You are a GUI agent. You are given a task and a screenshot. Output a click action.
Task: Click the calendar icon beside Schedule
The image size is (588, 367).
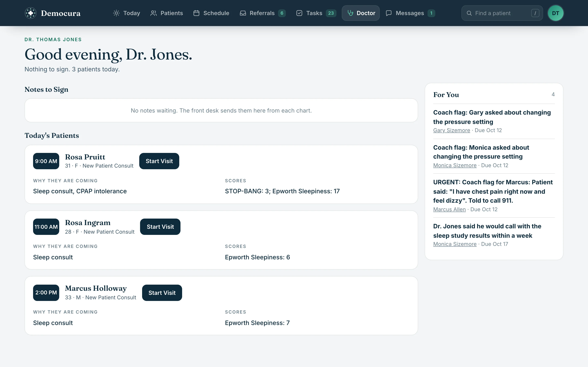(196, 13)
